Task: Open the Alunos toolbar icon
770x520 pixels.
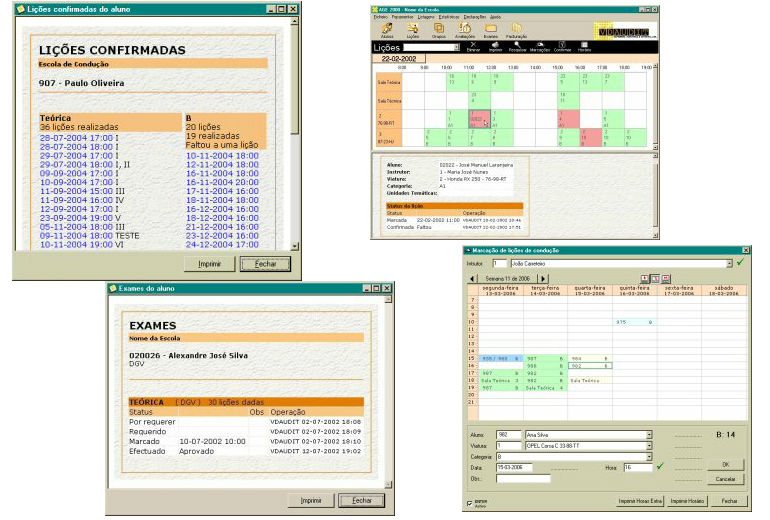Action: [387, 29]
